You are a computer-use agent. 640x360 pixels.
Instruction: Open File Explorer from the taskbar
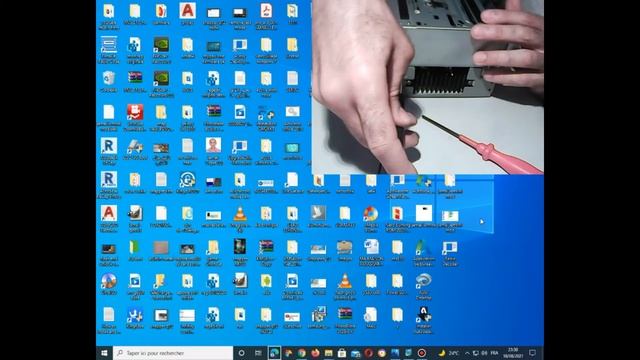329,353
